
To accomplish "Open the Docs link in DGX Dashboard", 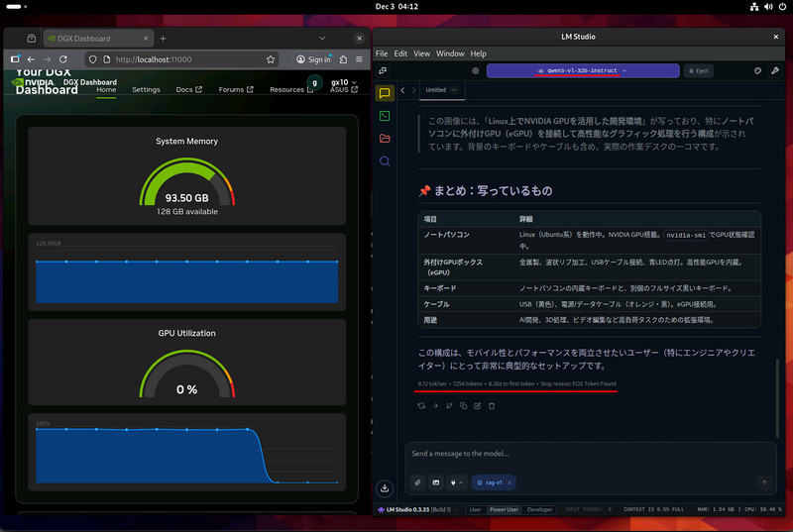I will click(x=188, y=90).
